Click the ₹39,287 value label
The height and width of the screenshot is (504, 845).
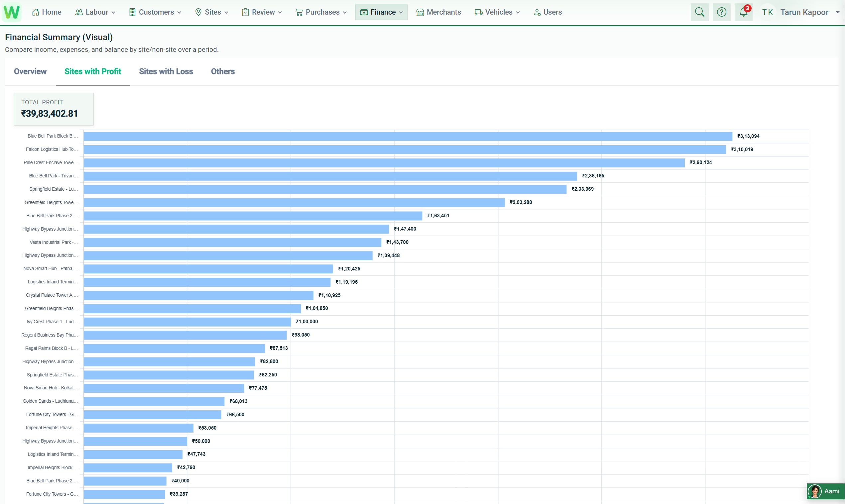179,494
